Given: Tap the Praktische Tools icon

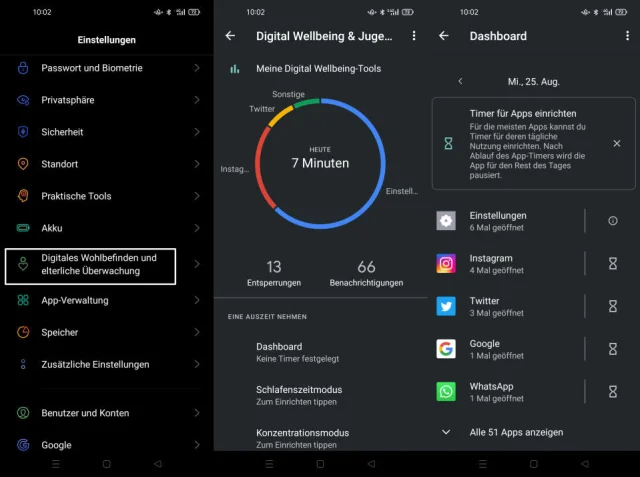Looking at the screenshot, I should pos(23,196).
